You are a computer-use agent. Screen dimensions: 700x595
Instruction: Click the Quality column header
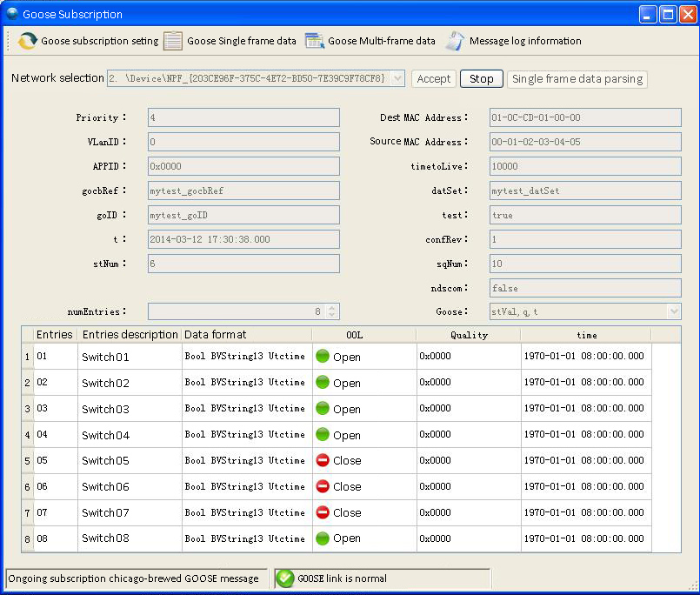(x=469, y=335)
